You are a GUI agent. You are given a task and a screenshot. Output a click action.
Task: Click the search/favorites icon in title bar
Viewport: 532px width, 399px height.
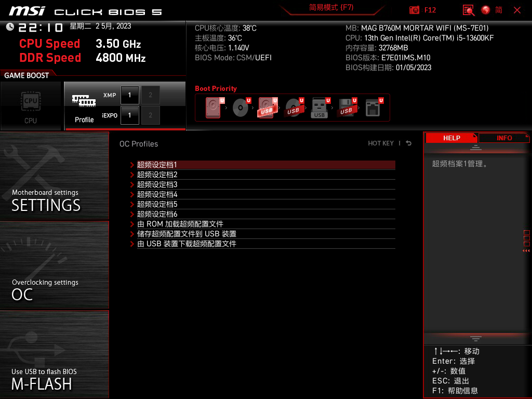coord(468,10)
